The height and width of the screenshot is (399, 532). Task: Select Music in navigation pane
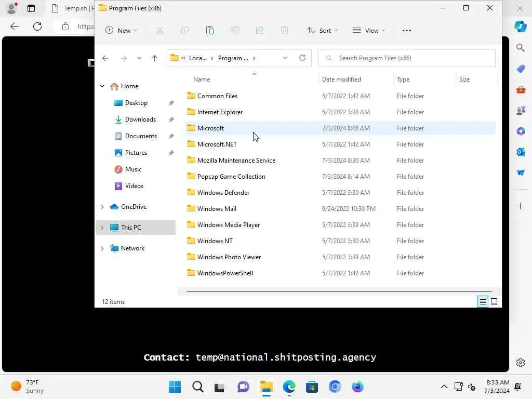(133, 169)
